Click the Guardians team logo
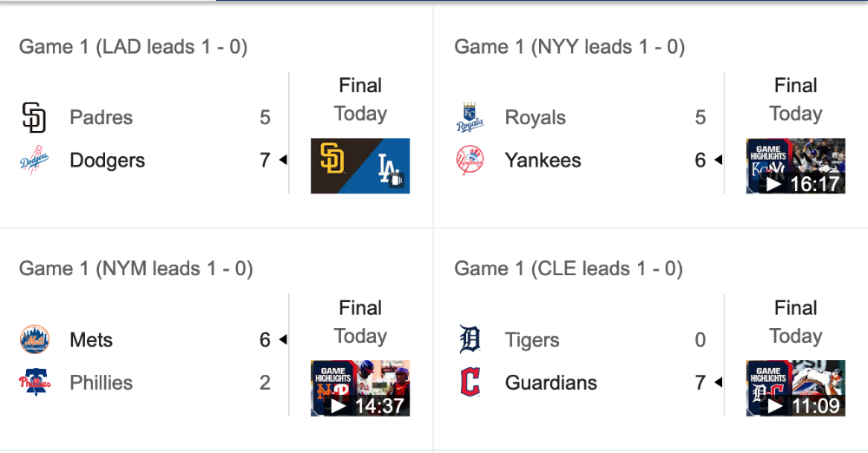 pyautogui.click(x=470, y=382)
